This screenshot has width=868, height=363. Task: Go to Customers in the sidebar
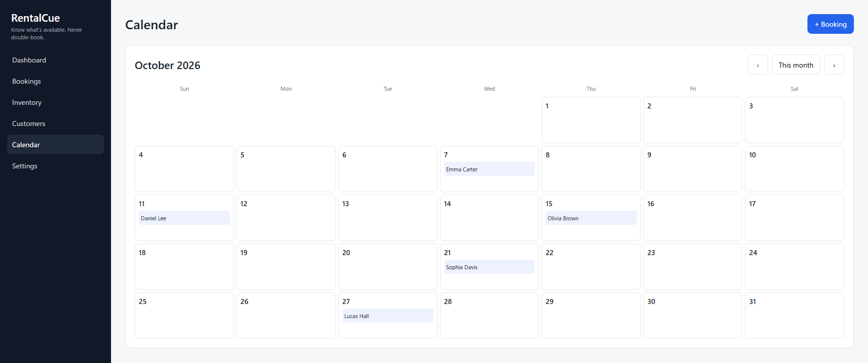(56, 124)
